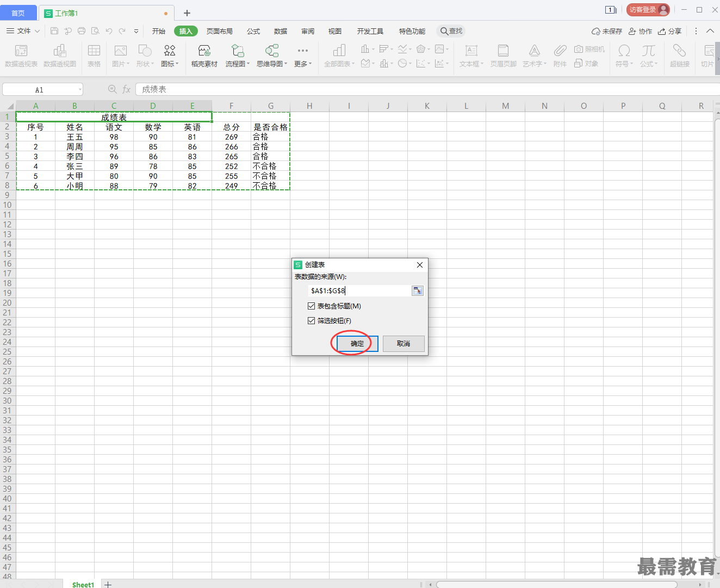This screenshot has width=720, height=588.
Task: Switch to the 首页 tab
Action: (x=18, y=13)
